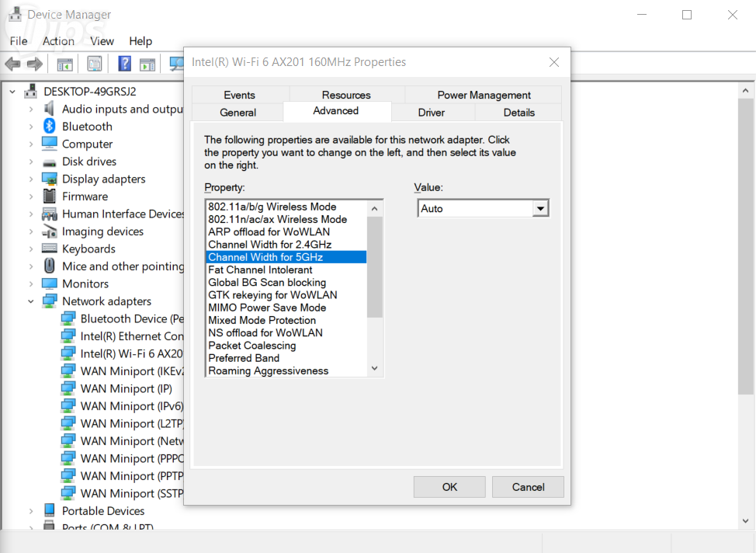The width and height of the screenshot is (756, 553).
Task: Click the DESKTOP-49GRSJ2 computer icon
Action: coord(31,91)
